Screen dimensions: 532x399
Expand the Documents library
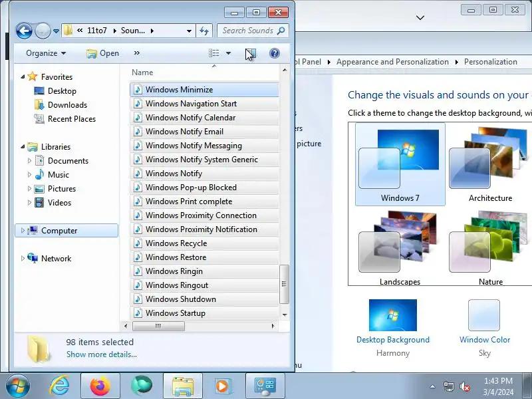29,160
